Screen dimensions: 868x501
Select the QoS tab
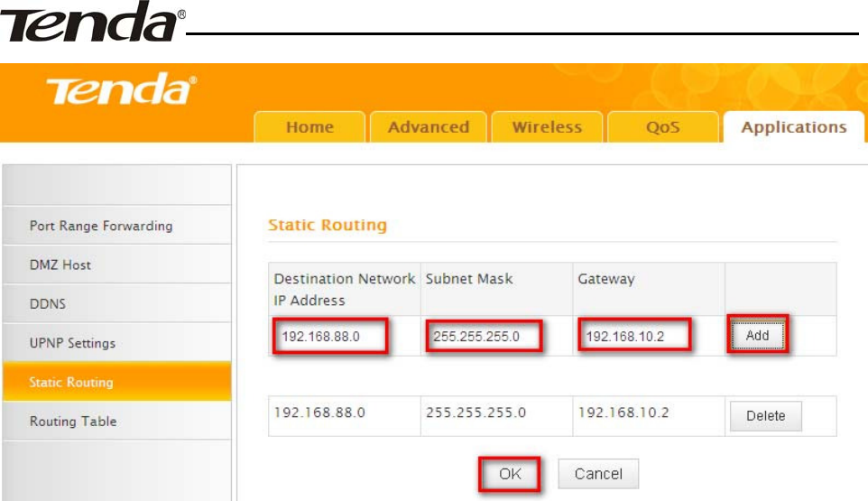click(662, 126)
